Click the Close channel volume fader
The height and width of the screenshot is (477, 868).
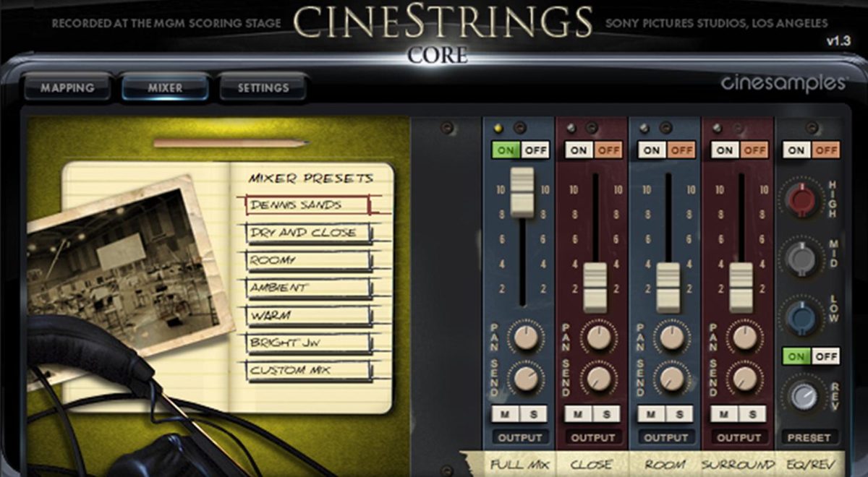595,287
